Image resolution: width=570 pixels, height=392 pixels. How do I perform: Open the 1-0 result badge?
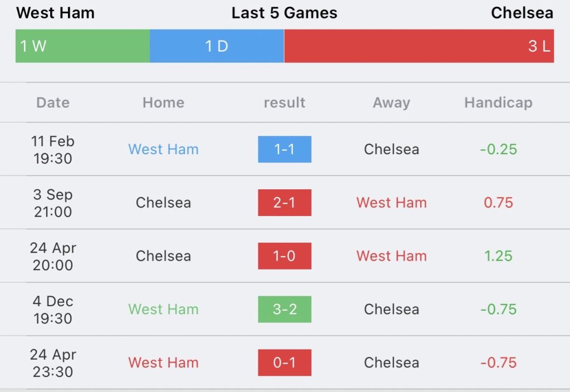(284, 256)
